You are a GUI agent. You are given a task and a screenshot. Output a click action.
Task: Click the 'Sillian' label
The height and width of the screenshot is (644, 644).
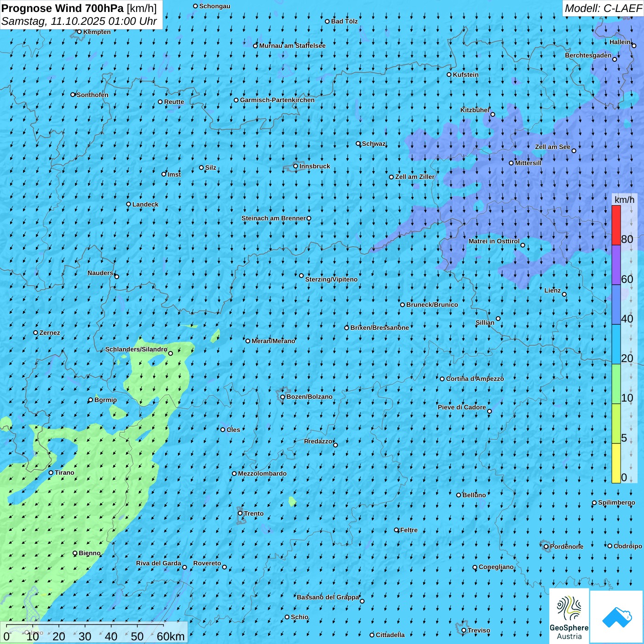tap(485, 322)
